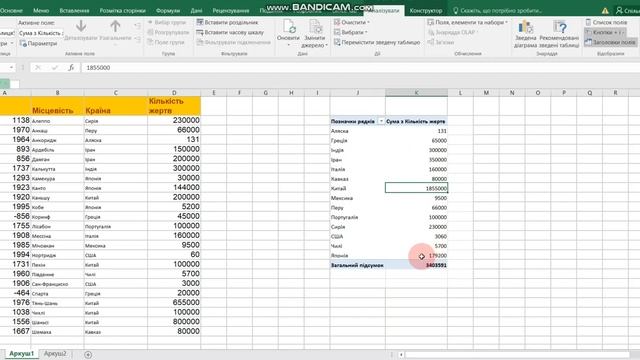Add a new sheet with plus icon
Viewport: 640px width, 360px height.
[x=88, y=354]
